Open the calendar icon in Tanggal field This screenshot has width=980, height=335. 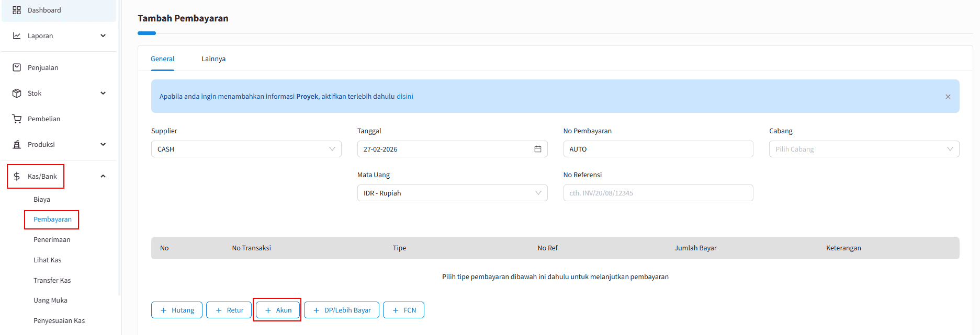coord(537,149)
